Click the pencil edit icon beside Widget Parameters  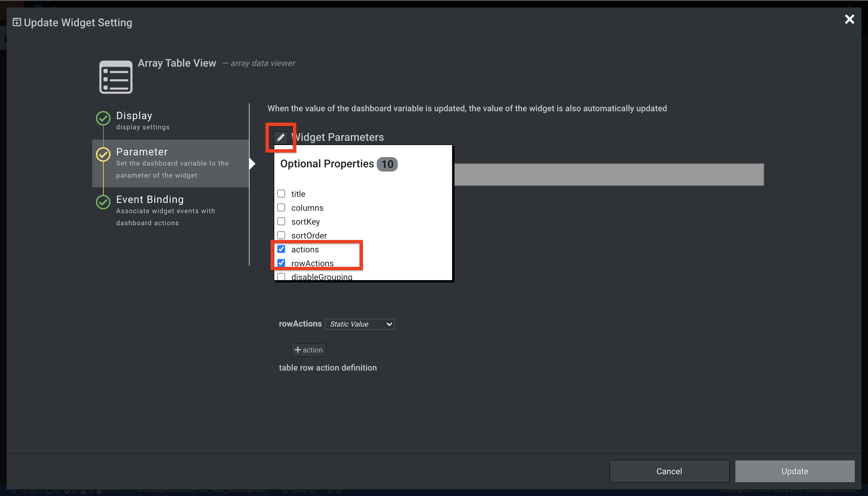(281, 137)
